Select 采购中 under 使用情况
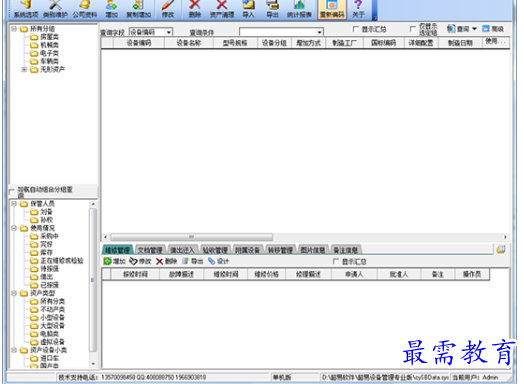The width and height of the screenshot is (524, 384). [x=49, y=236]
